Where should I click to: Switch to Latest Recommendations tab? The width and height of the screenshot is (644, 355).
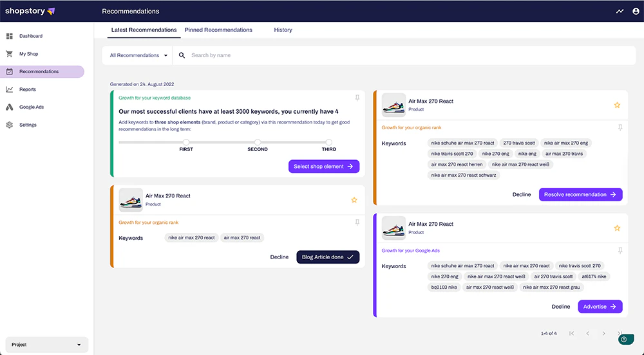pyautogui.click(x=144, y=30)
